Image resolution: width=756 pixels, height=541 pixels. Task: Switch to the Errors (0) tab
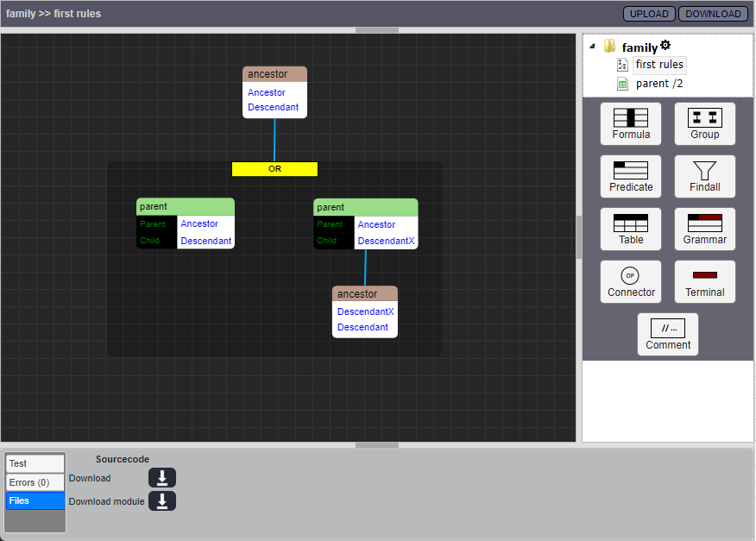click(35, 482)
